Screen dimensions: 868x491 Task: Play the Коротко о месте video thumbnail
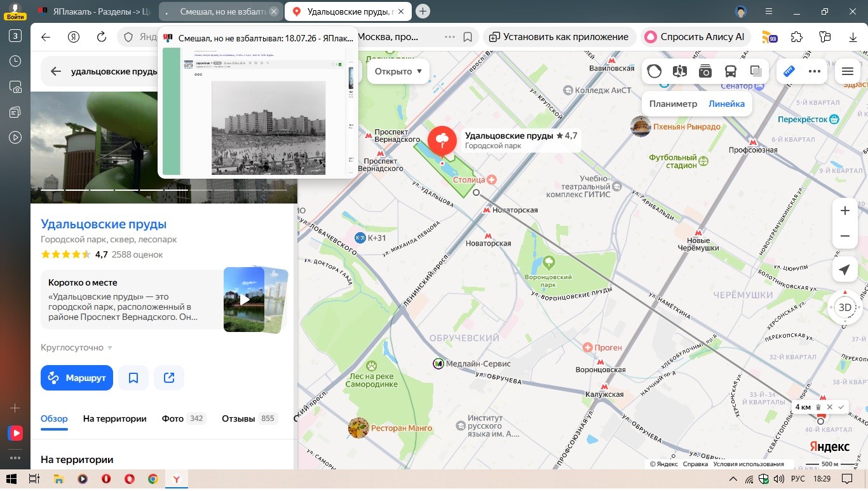244,300
